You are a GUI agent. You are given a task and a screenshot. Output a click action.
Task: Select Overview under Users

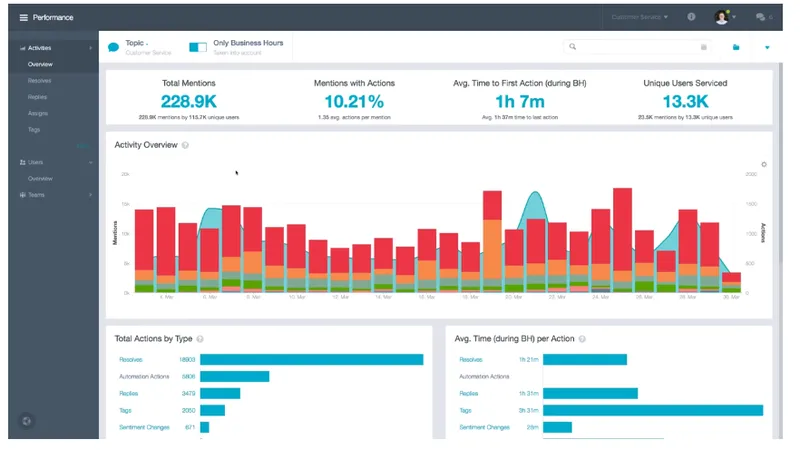click(x=40, y=179)
